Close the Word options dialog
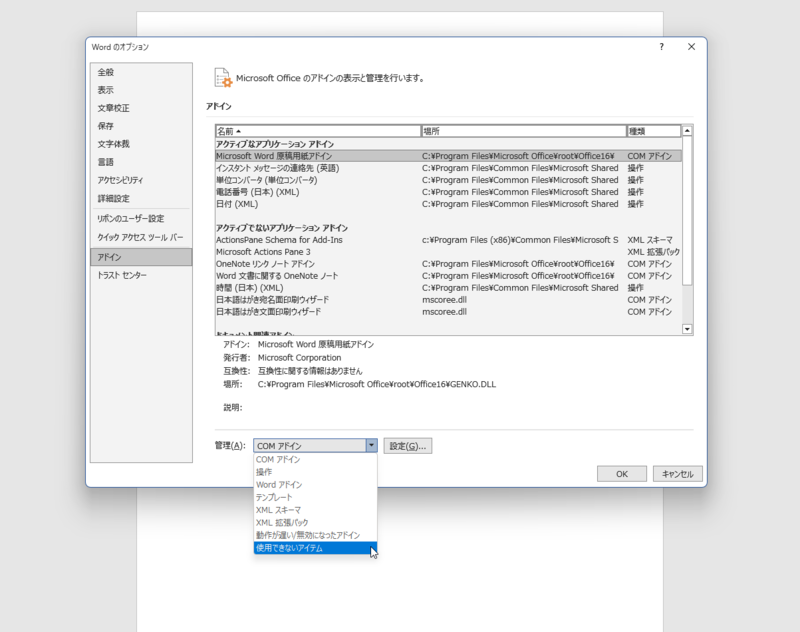The width and height of the screenshot is (800, 632). pos(691,47)
